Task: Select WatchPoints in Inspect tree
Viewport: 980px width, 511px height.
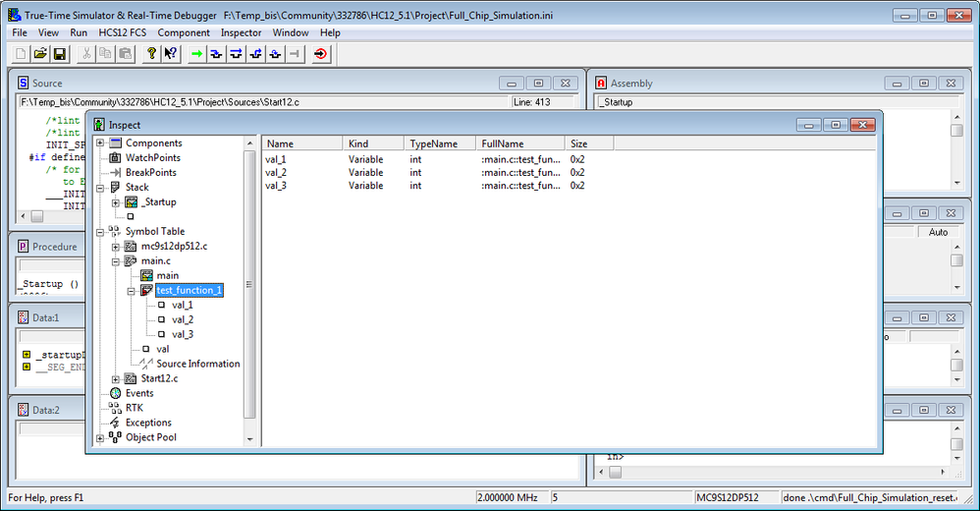Action: (152, 157)
